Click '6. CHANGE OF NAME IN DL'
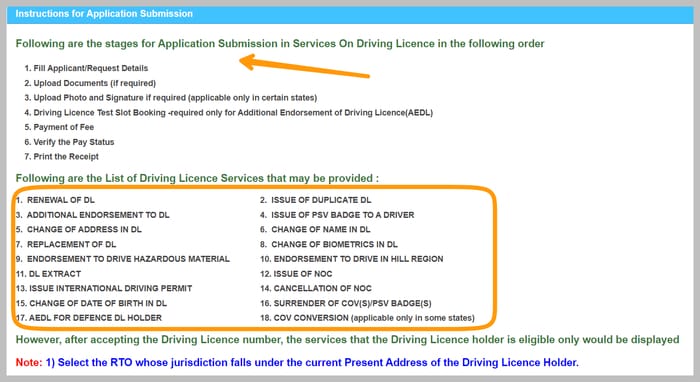Screen dimensions: 700x382 click(x=315, y=229)
